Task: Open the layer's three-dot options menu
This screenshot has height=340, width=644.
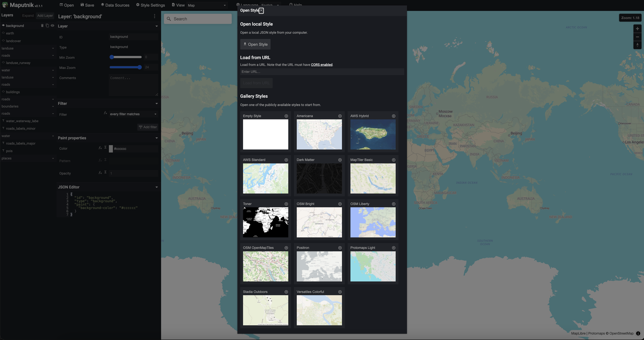Action: 154,16
